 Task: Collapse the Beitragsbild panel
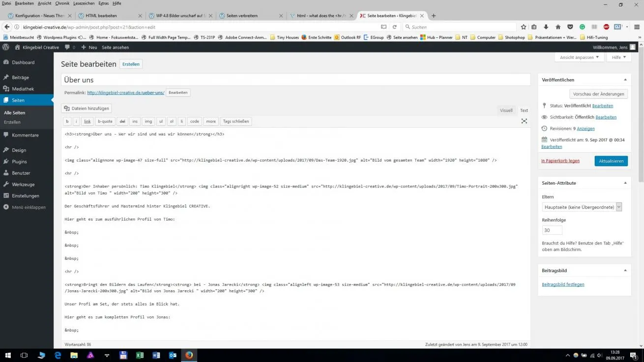[625, 270]
